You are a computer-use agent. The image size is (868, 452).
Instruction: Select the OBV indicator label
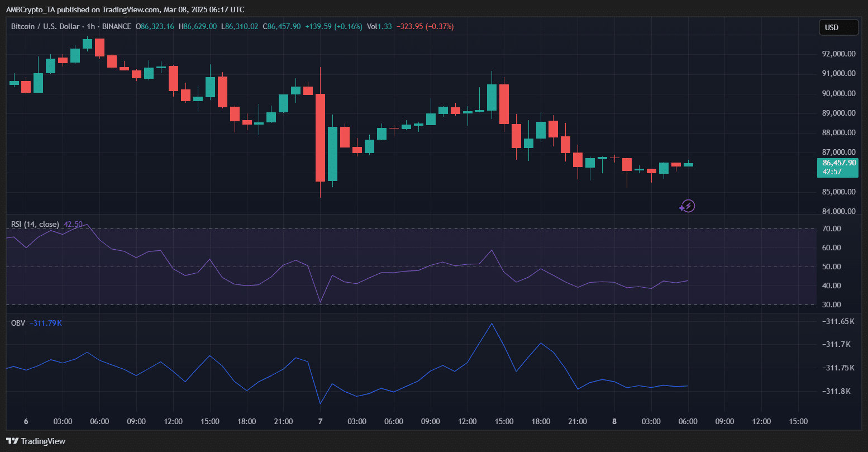click(x=18, y=323)
